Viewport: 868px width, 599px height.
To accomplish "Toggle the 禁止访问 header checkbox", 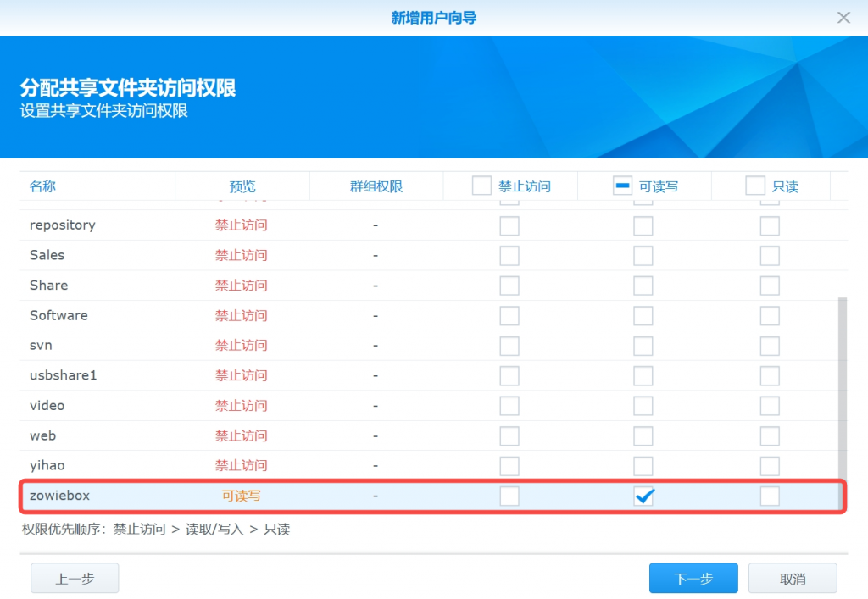I will [x=481, y=186].
